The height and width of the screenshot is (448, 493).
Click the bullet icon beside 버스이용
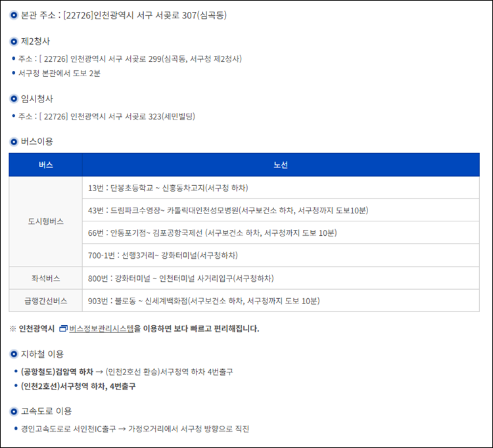(x=14, y=142)
